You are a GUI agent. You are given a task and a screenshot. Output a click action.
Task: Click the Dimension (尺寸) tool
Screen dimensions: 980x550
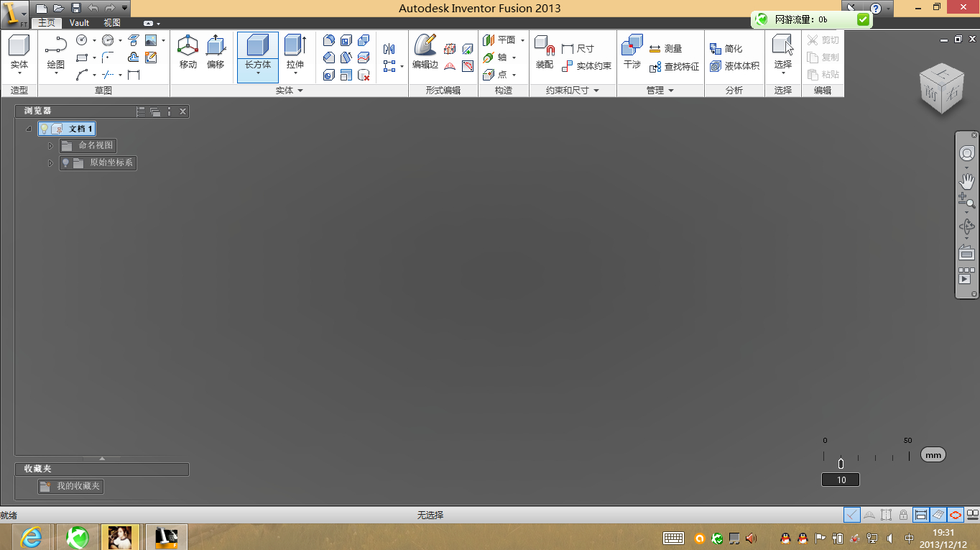[578, 49]
